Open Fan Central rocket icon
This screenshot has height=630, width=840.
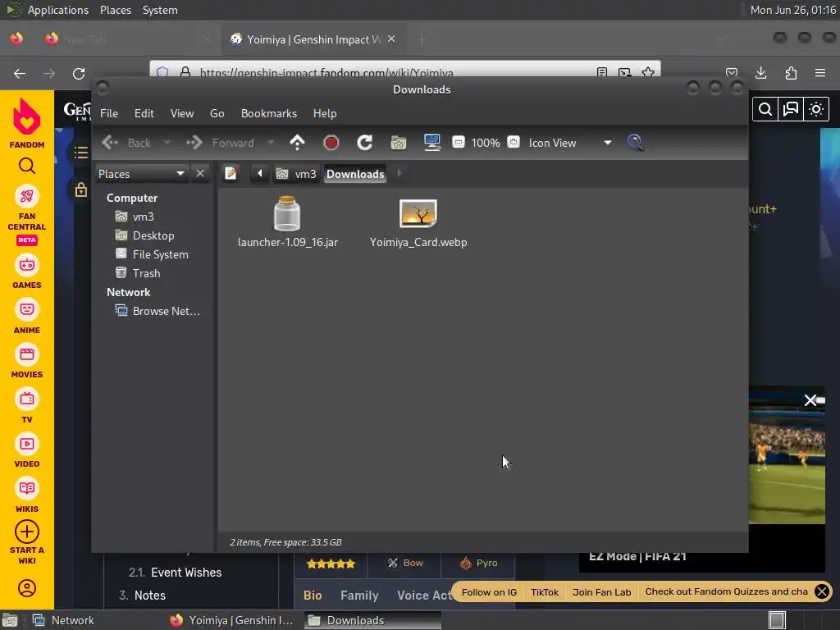pyautogui.click(x=27, y=196)
